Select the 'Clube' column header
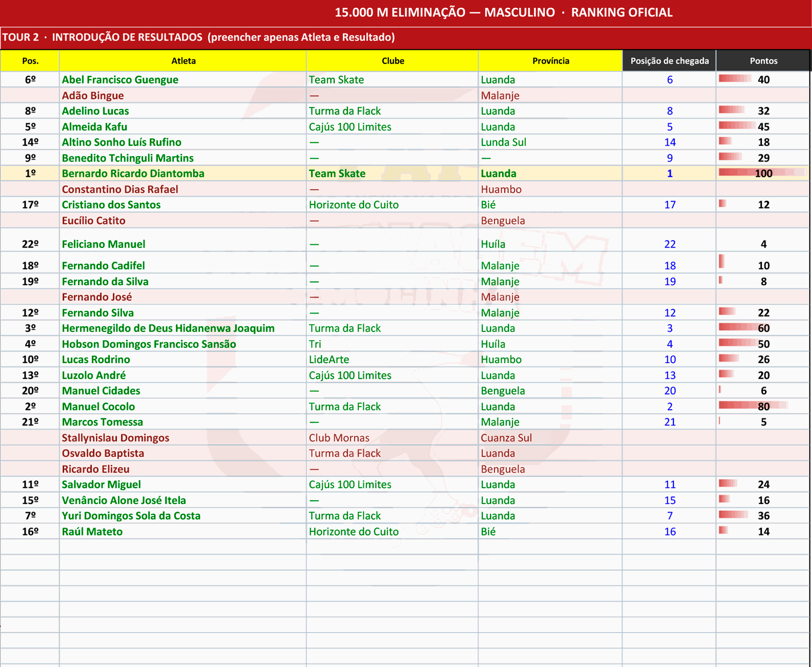Image resolution: width=812 pixels, height=667 pixels. coord(392,61)
